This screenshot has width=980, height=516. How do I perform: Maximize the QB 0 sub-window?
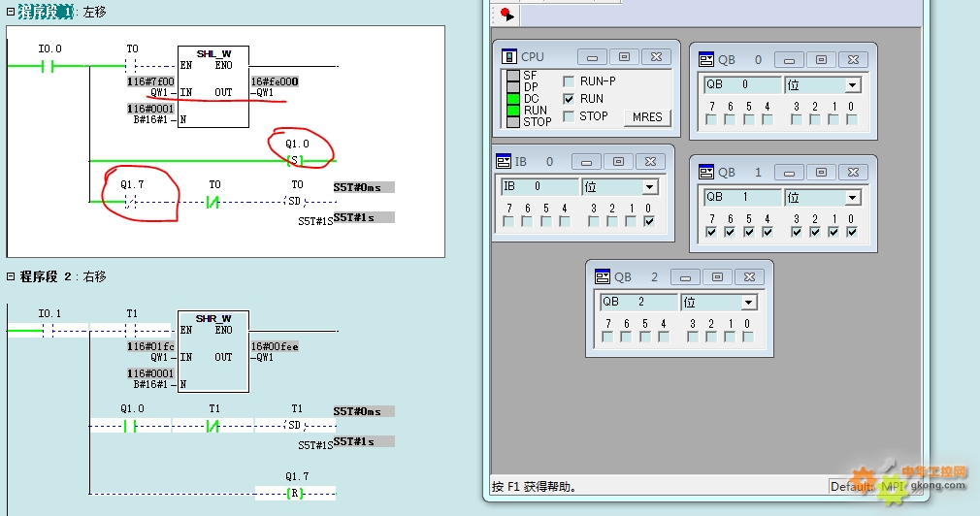821,60
